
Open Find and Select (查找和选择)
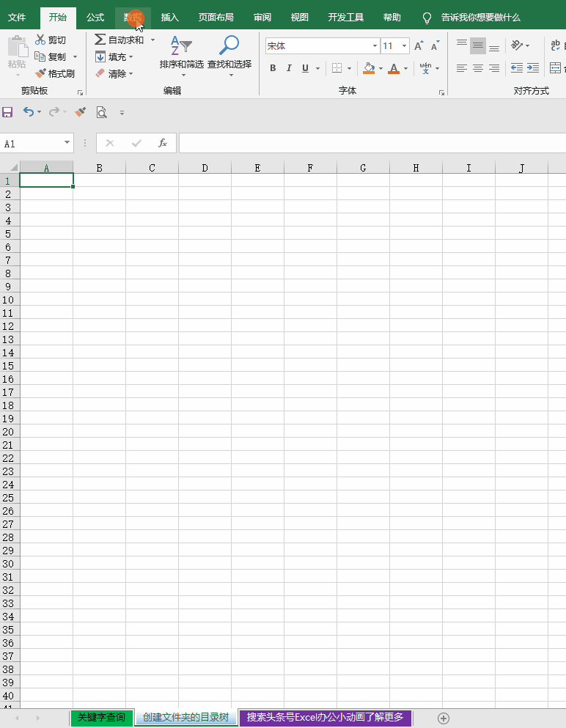coord(229,56)
